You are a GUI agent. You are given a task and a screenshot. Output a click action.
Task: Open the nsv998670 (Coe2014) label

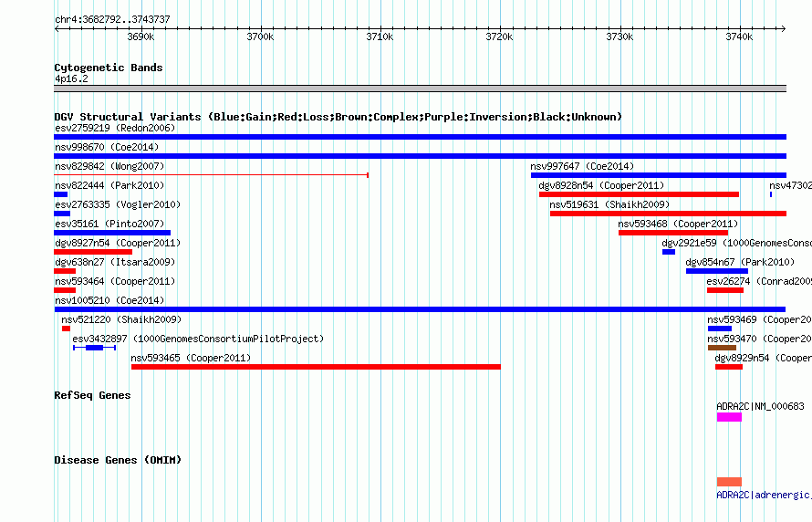107,147
